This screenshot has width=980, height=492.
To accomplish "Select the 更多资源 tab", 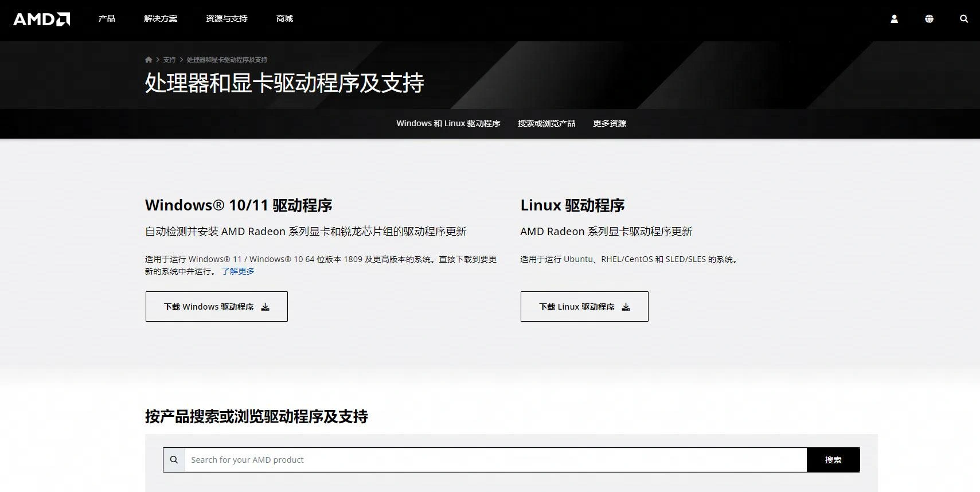I will (x=610, y=123).
